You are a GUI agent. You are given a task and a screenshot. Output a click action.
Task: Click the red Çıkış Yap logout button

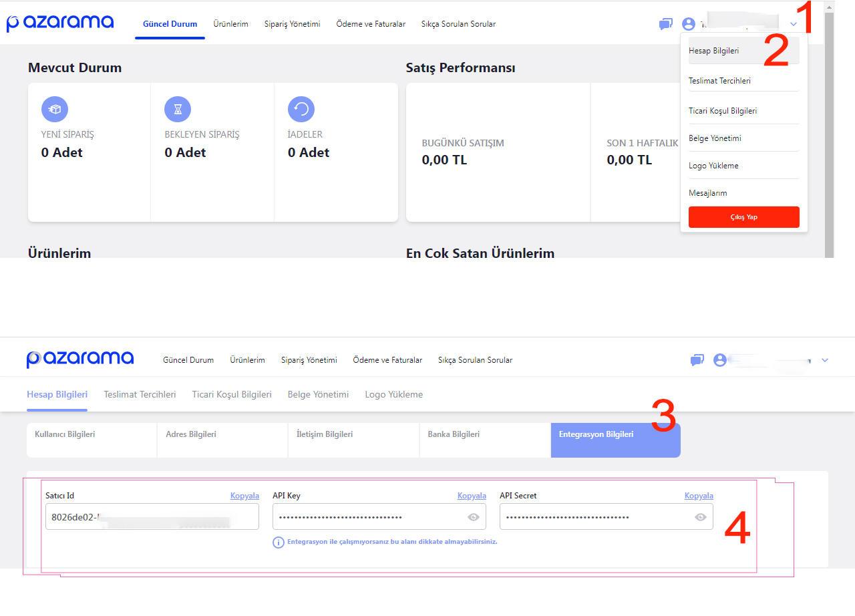(x=744, y=217)
